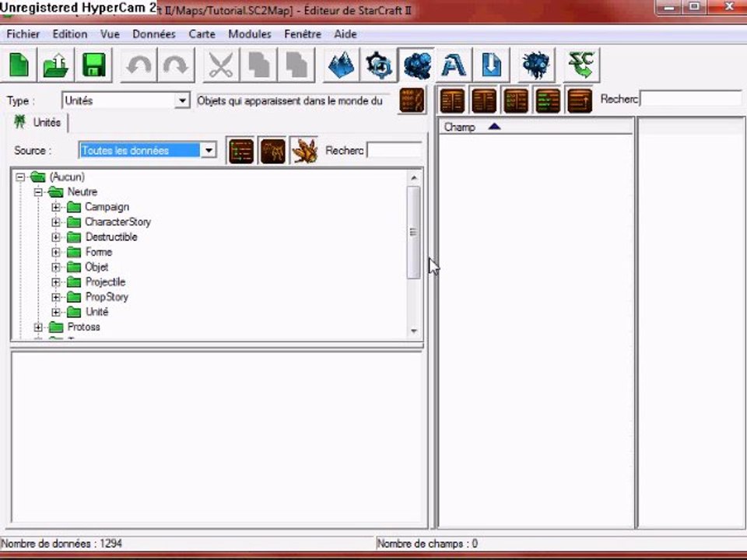The image size is (747, 560).
Task: Cut selection with scissors icon
Action: [221, 65]
